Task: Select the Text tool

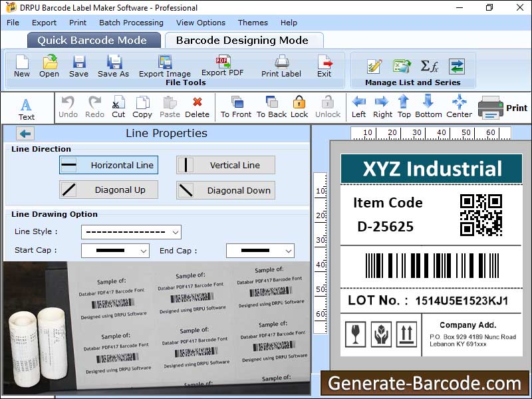Action: pos(26,106)
